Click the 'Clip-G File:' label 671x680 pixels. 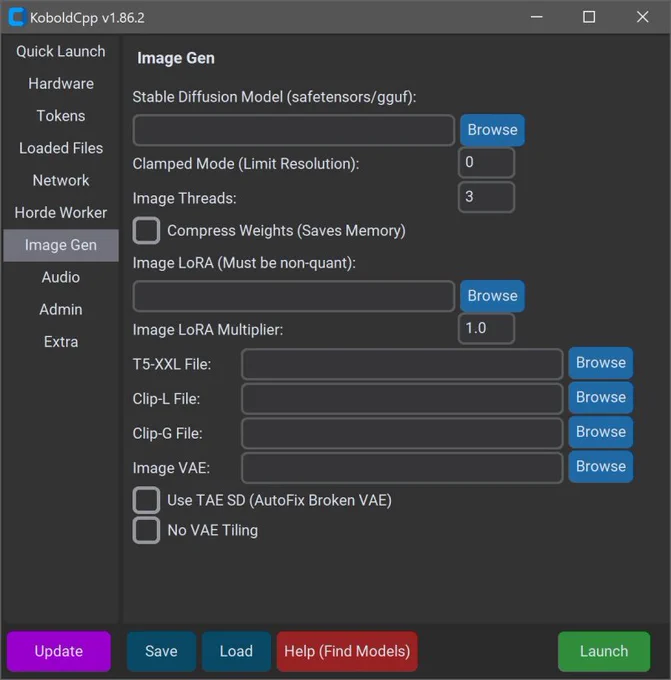167,434
